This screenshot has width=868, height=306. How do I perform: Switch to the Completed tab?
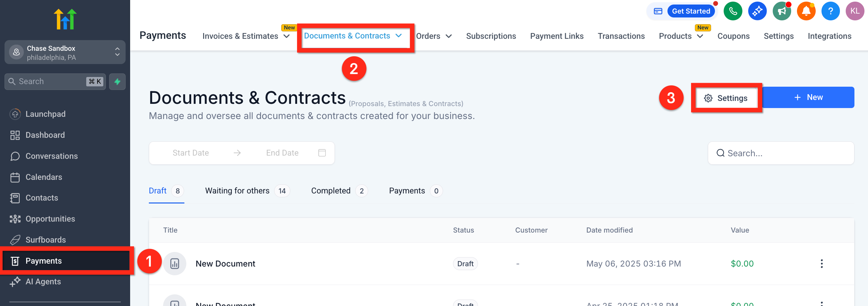[x=339, y=191]
